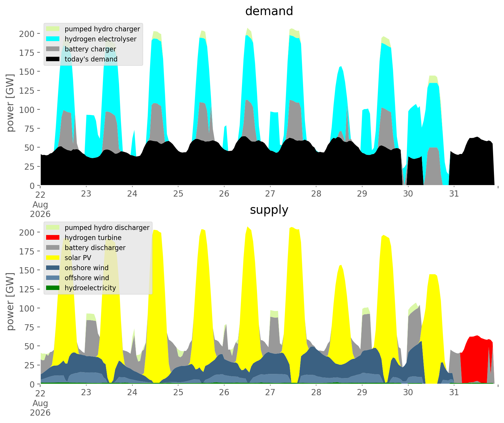Click the red hydrogen turbine legend swatch
The height and width of the screenshot is (423, 504).
(x=53, y=238)
